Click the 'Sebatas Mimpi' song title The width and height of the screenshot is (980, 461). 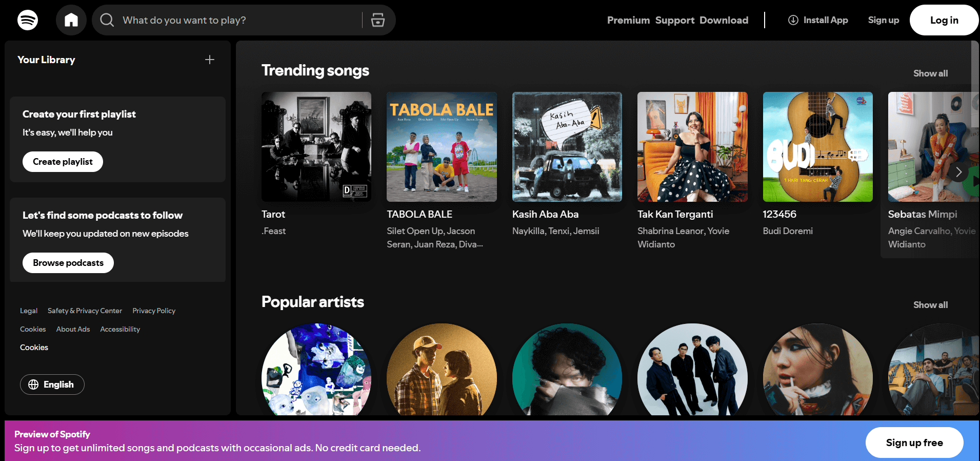(x=923, y=214)
